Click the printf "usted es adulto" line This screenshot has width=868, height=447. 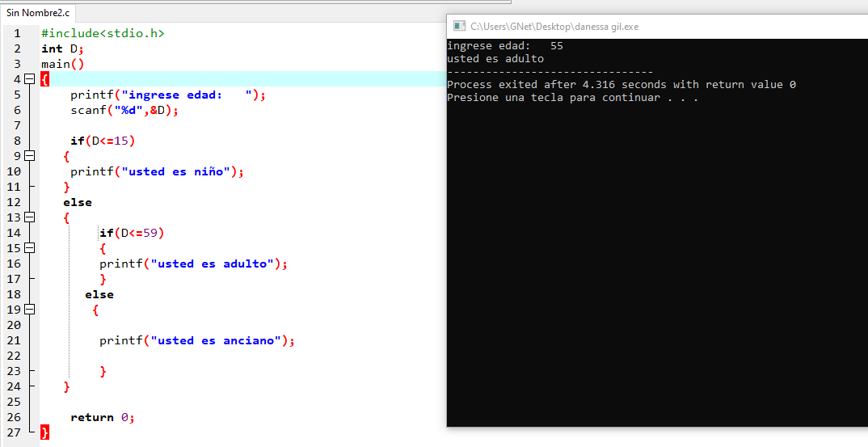[194, 264]
